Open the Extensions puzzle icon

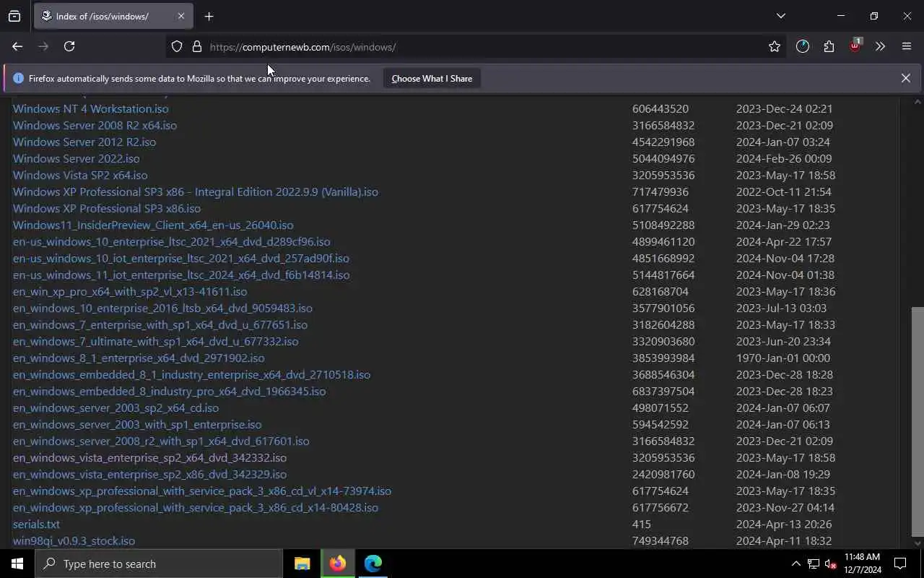pos(829,46)
